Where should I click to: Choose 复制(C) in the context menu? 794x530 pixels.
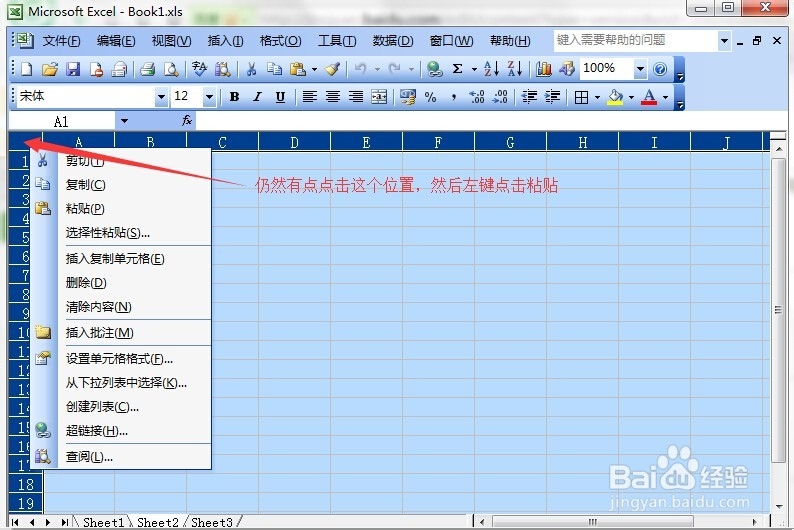(121, 185)
